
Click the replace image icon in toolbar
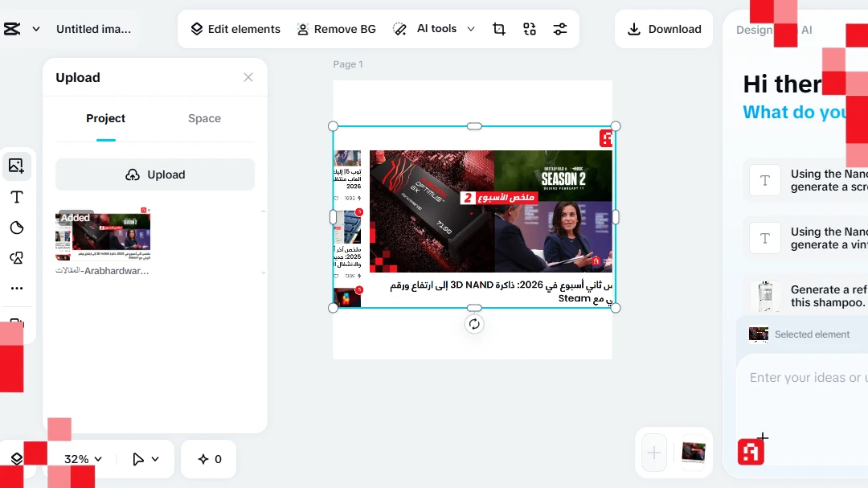click(x=530, y=29)
